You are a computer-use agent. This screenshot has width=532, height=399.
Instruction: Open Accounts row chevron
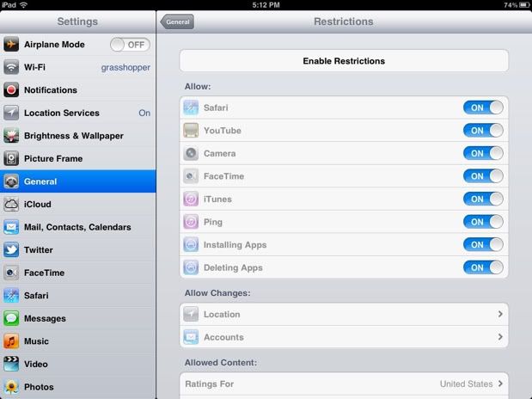[500, 337]
